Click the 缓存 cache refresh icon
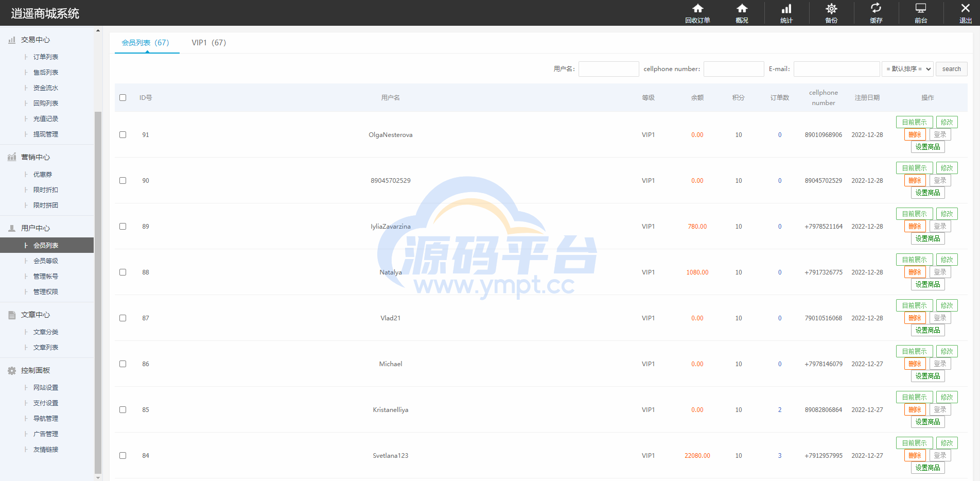980x481 pixels. click(876, 8)
